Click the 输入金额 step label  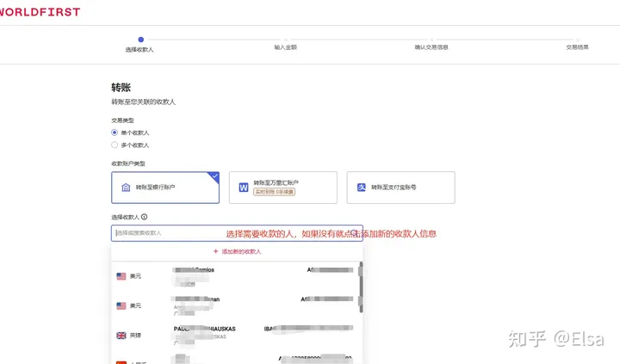coord(286,47)
